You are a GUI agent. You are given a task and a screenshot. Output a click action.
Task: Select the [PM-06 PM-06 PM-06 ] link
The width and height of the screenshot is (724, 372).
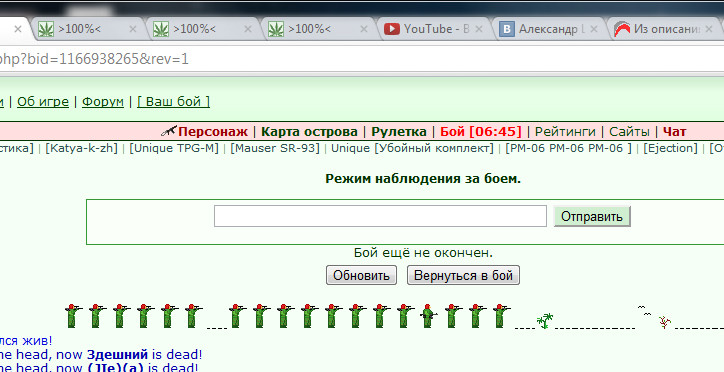[x=568, y=149]
